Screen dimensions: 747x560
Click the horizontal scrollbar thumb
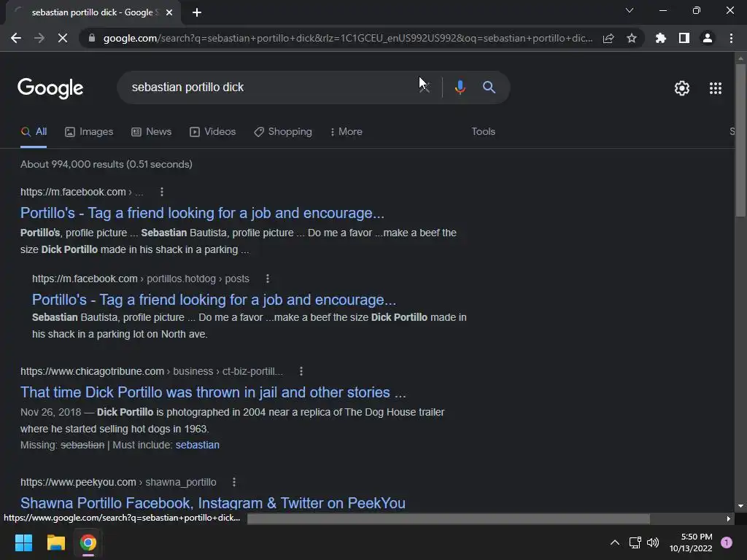(x=449, y=518)
